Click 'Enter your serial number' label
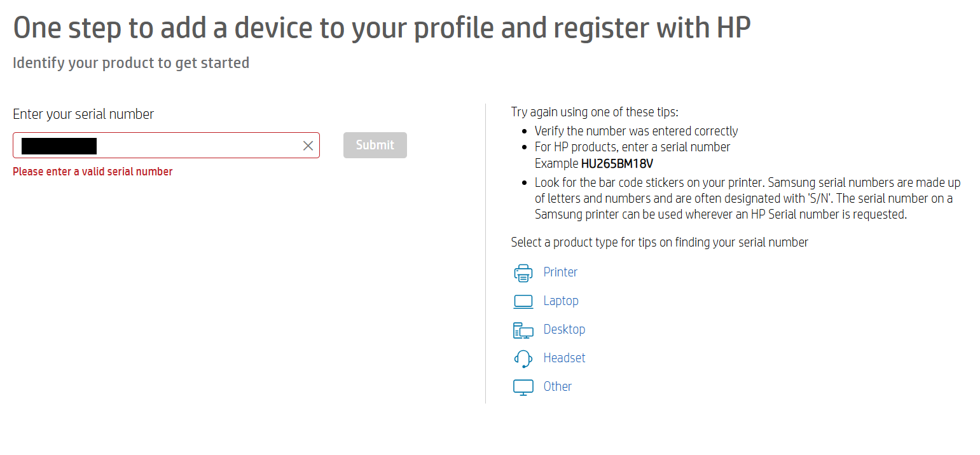 click(83, 114)
